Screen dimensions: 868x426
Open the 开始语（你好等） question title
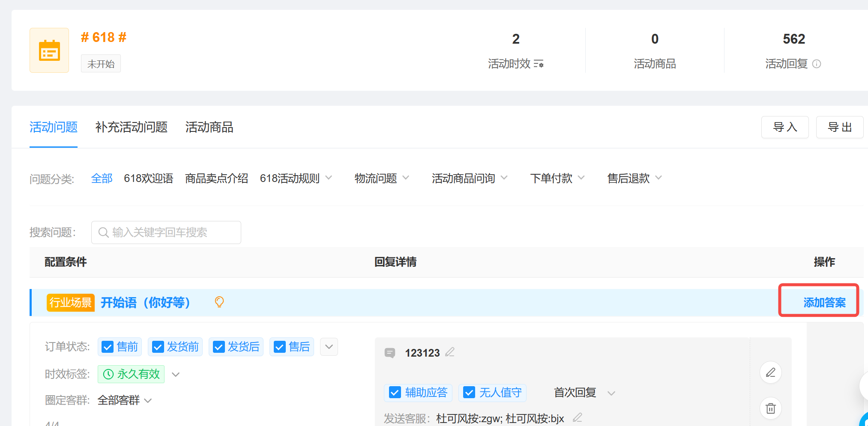145,303
